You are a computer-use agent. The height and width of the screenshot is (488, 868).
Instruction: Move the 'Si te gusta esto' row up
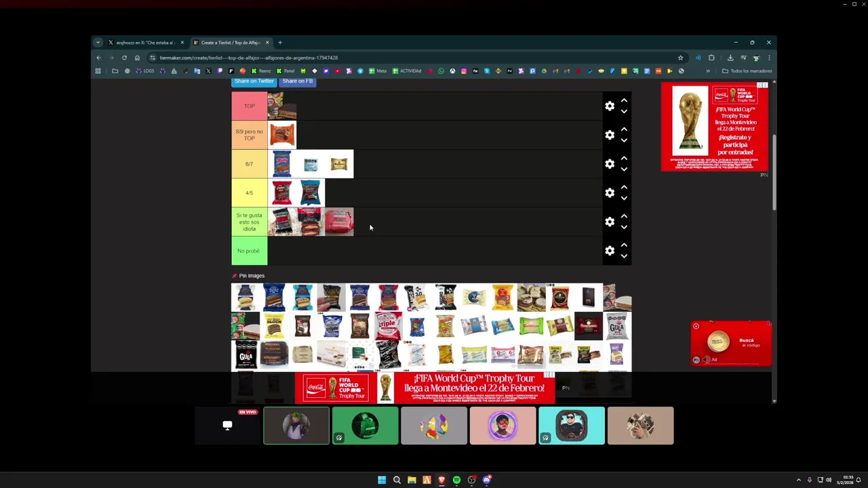pyautogui.click(x=624, y=216)
